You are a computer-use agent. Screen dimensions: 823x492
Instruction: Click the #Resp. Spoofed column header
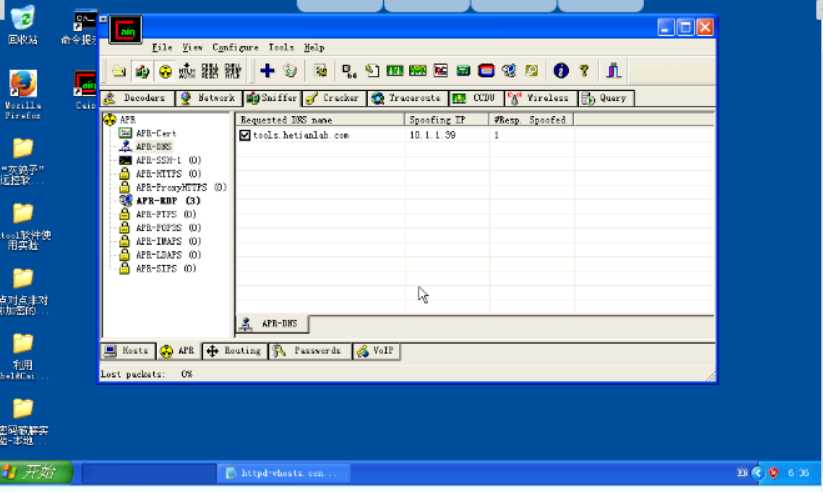pyautogui.click(x=531, y=120)
